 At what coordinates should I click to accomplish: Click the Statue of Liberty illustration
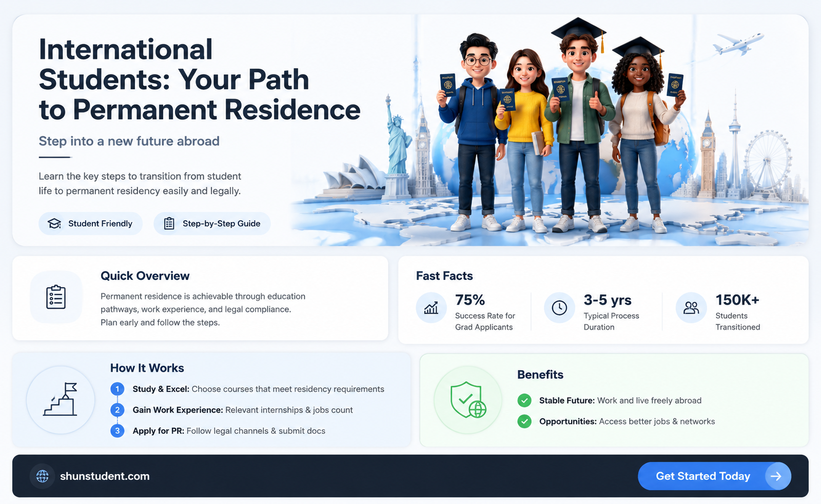[398, 146]
